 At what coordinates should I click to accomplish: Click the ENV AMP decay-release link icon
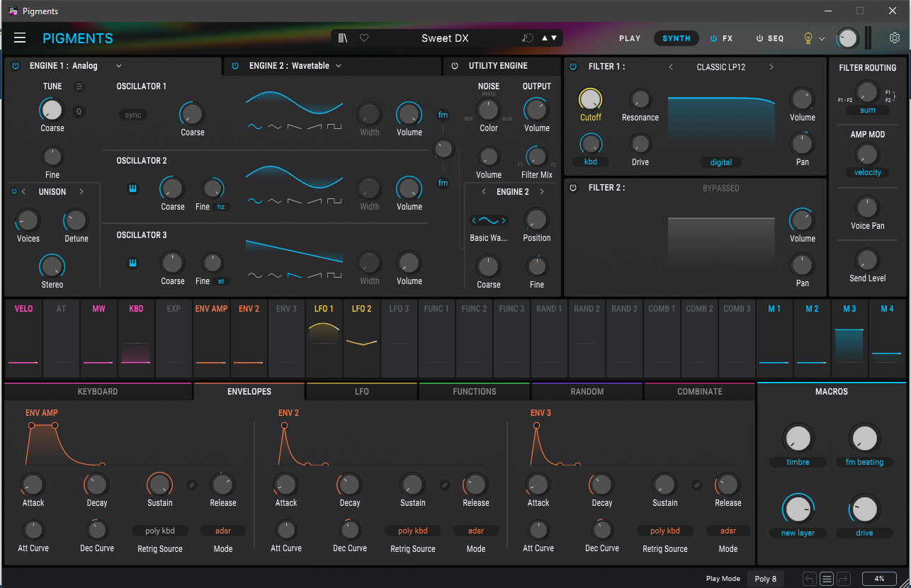point(191,485)
